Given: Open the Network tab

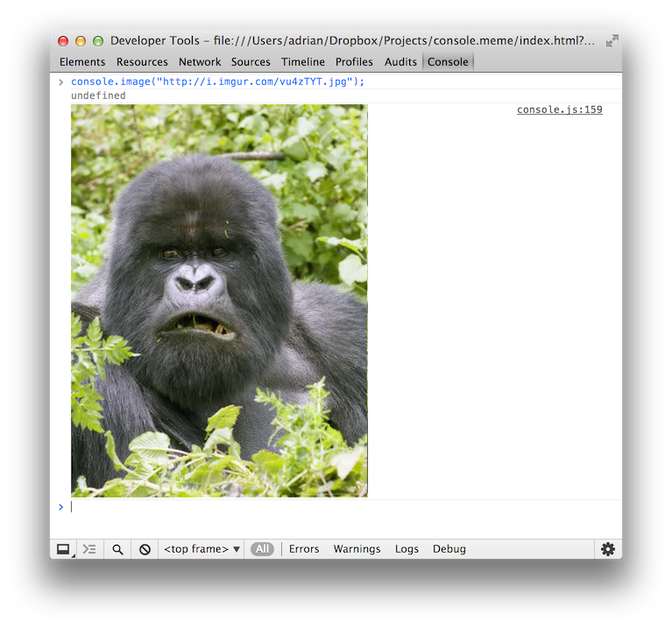Looking at the screenshot, I should pyautogui.click(x=200, y=62).
